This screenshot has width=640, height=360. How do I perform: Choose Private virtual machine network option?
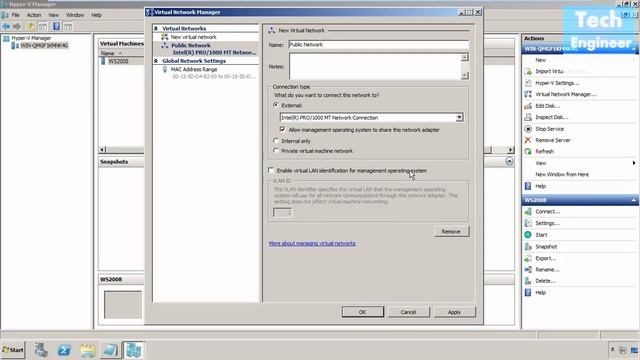pos(276,151)
